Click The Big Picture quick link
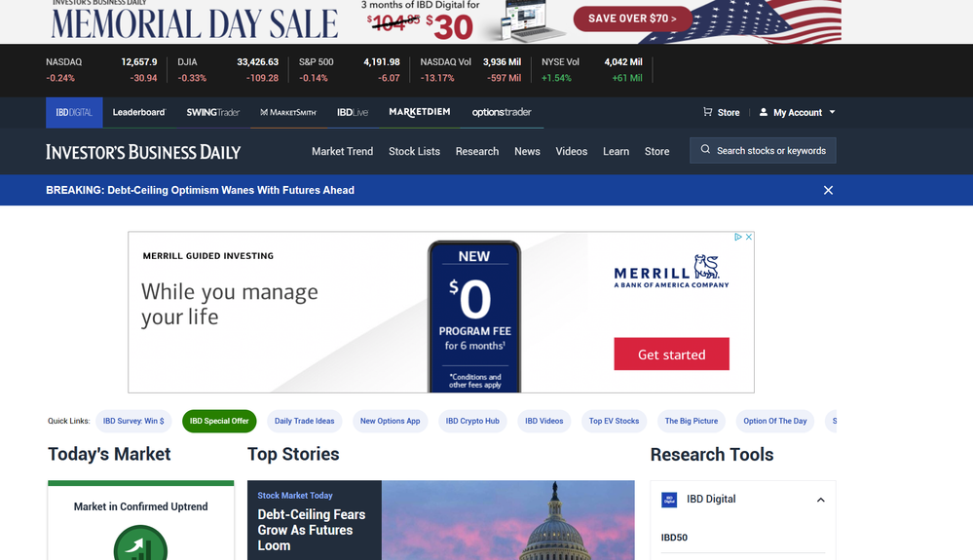 pyautogui.click(x=692, y=421)
